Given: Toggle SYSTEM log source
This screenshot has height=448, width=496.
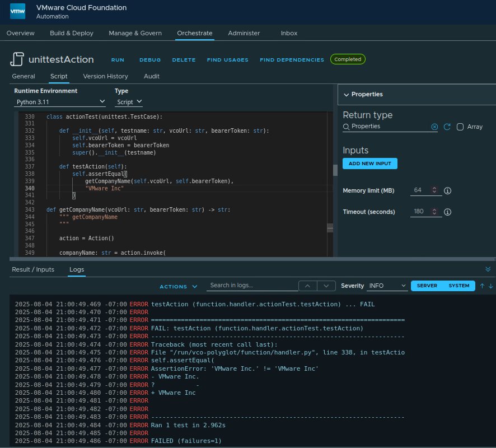Looking at the screenshot, I should coord(458,286).
